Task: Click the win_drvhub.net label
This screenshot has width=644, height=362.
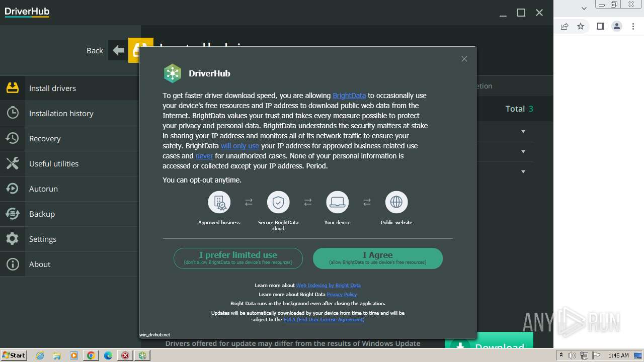Action: tap(154, 334)
